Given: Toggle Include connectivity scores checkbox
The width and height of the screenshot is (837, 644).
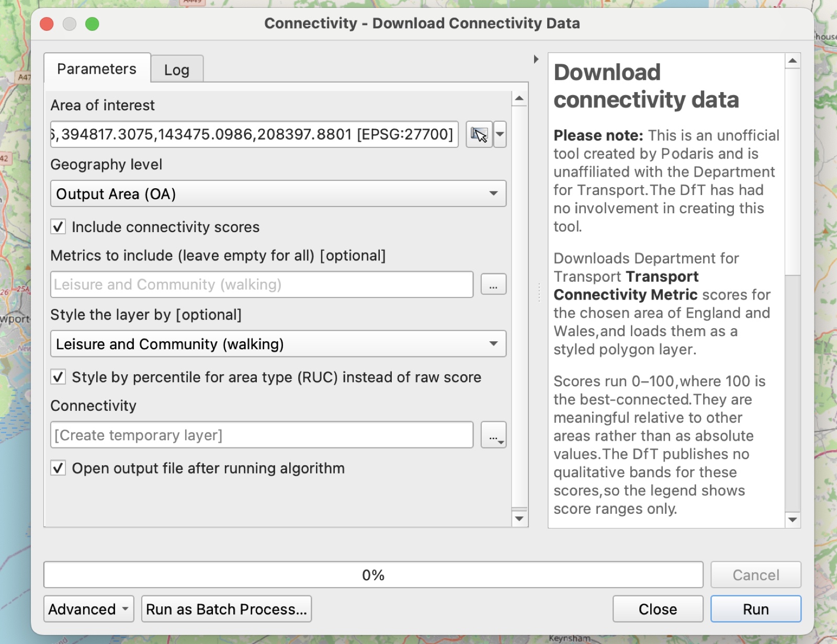Looking at the screenshot, I should 58,227.
